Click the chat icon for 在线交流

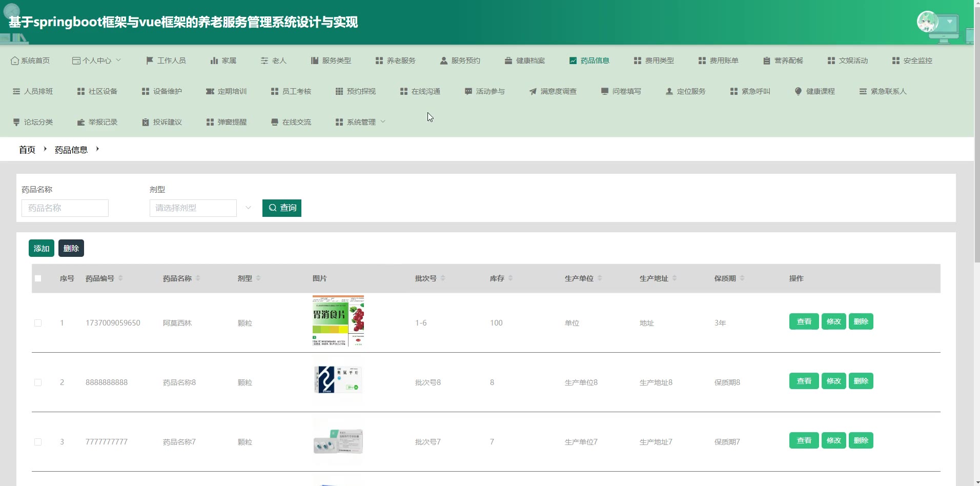[275, 122]
